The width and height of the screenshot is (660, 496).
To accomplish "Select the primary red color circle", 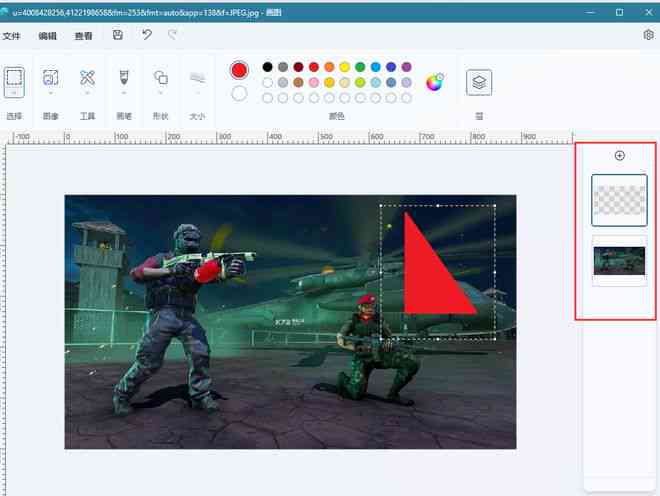I will (x=240, y=70).
